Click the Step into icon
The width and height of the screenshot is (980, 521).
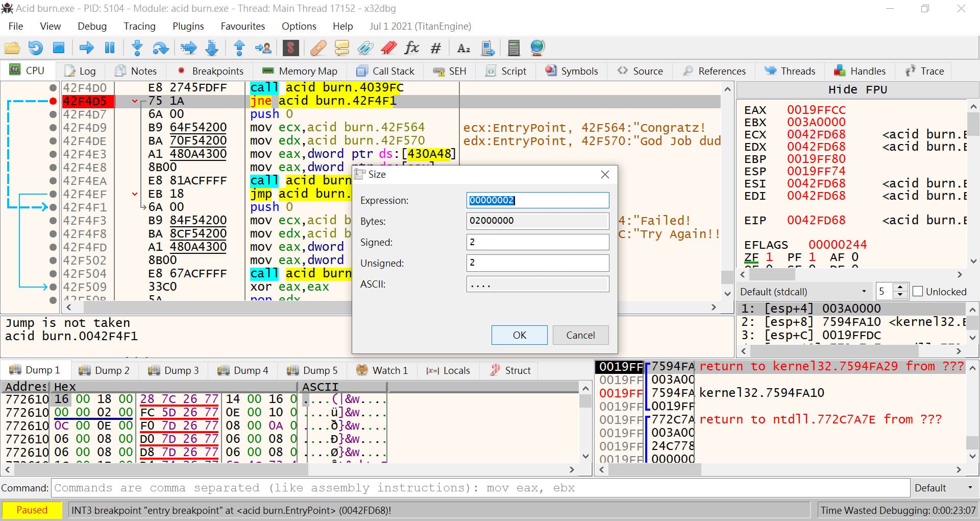tap(137, 48)
